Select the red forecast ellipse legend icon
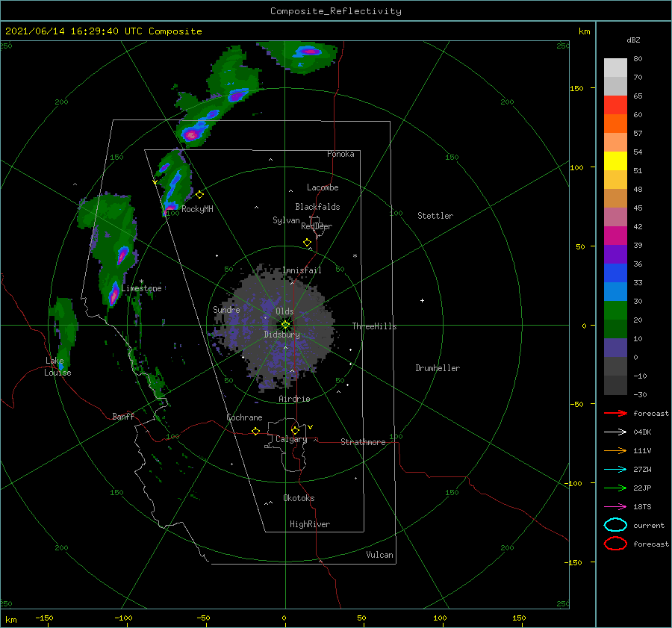The height and width of the screenshot is (628, 672). click(x=615, y=544)
